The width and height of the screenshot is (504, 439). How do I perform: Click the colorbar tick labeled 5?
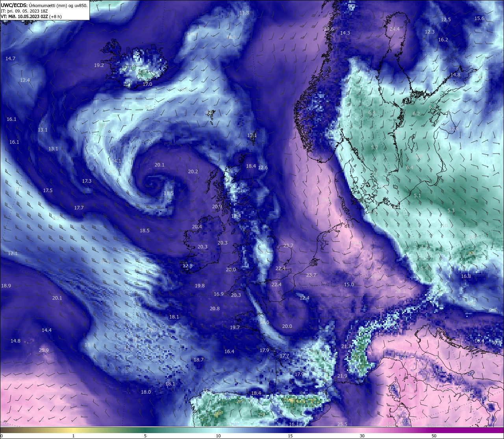[x=145, y=436]
